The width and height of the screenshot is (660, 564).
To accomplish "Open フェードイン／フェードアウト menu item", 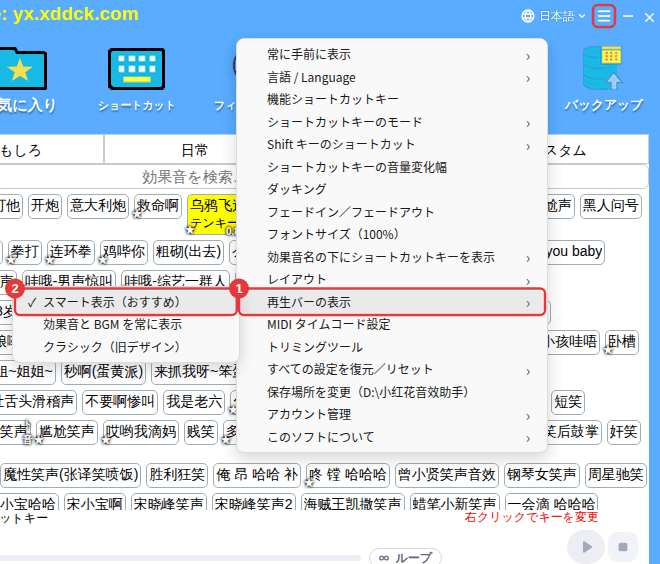I will point(392,212).
